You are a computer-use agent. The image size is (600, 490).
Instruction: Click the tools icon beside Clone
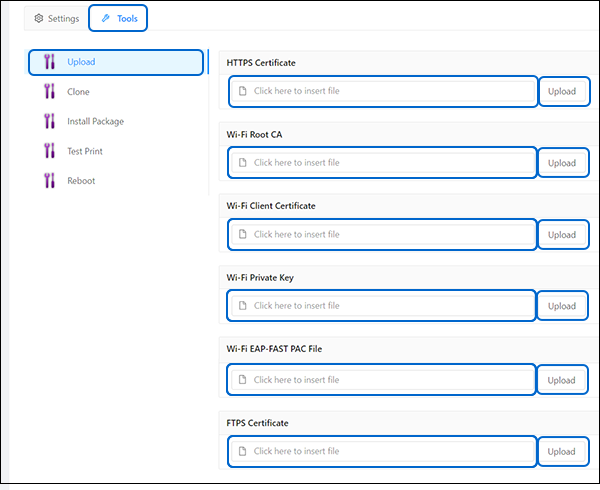(49, 91)
